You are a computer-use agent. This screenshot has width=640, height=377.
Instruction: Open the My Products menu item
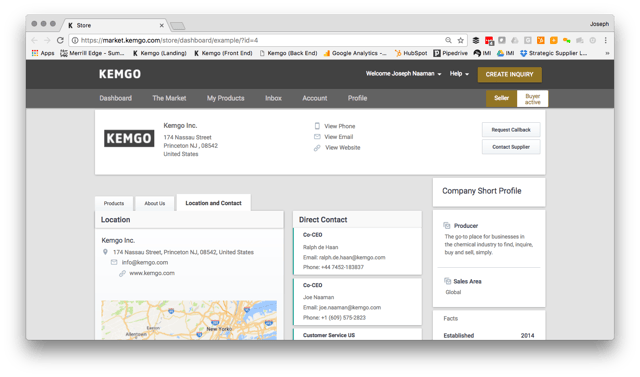[225, 98]
